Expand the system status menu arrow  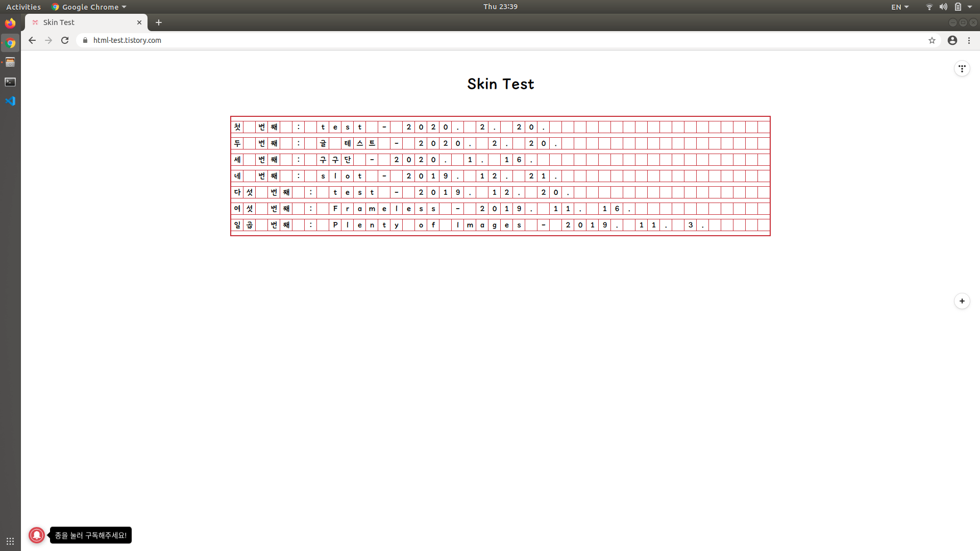(x=970, y=7)
